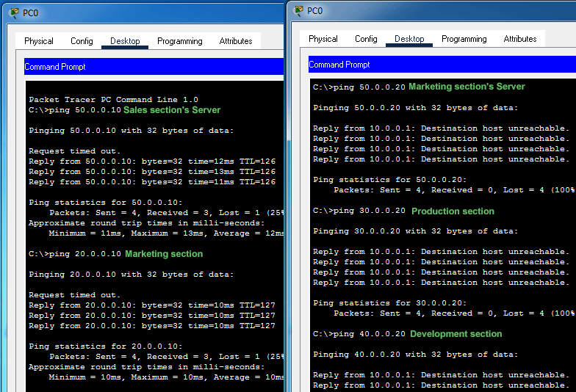The image size is (576, 392).
Task: Click the right PC0 window title text
Action: click(x=314, y=11)
